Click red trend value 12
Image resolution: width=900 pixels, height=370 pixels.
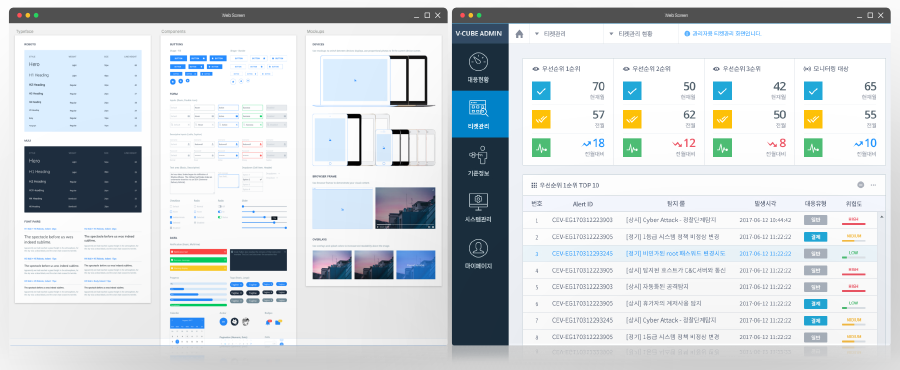click(x=689, y=143)
